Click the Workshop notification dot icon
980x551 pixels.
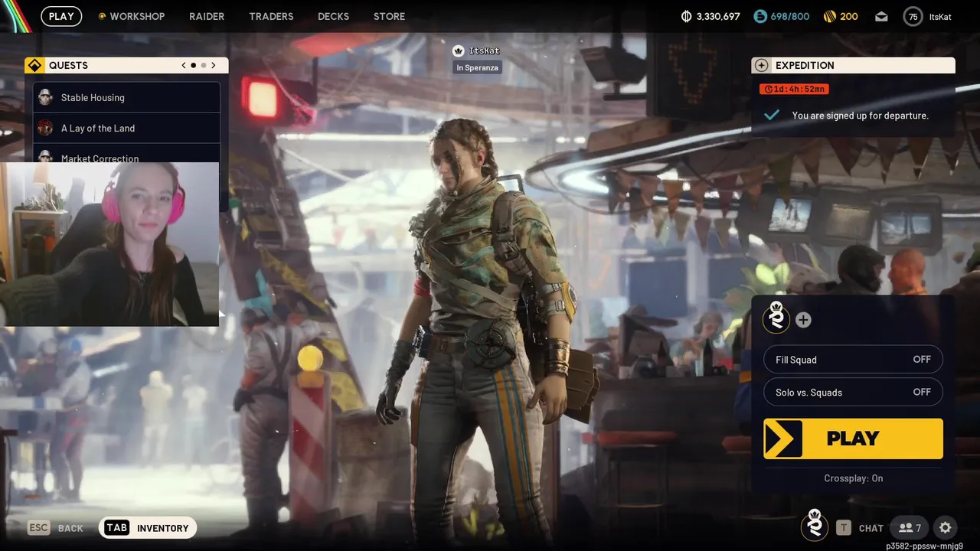coord(102,16)
